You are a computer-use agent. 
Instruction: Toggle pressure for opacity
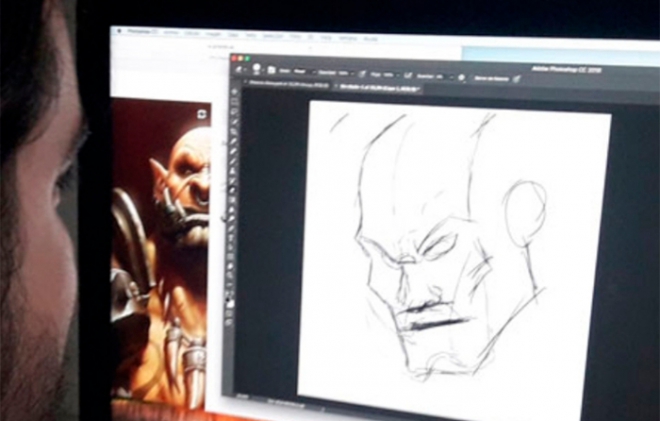[362, 74]
